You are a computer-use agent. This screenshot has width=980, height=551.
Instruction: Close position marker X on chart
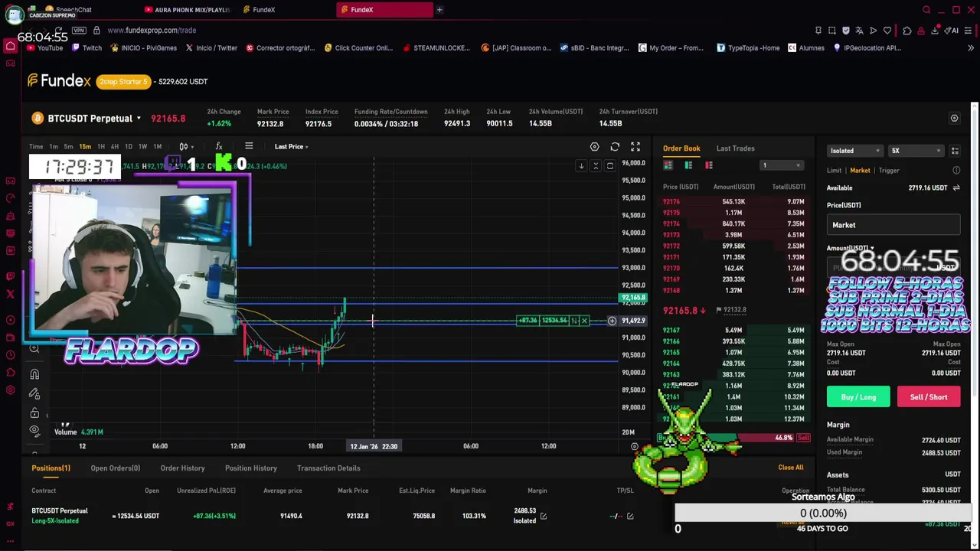point(584,321)
